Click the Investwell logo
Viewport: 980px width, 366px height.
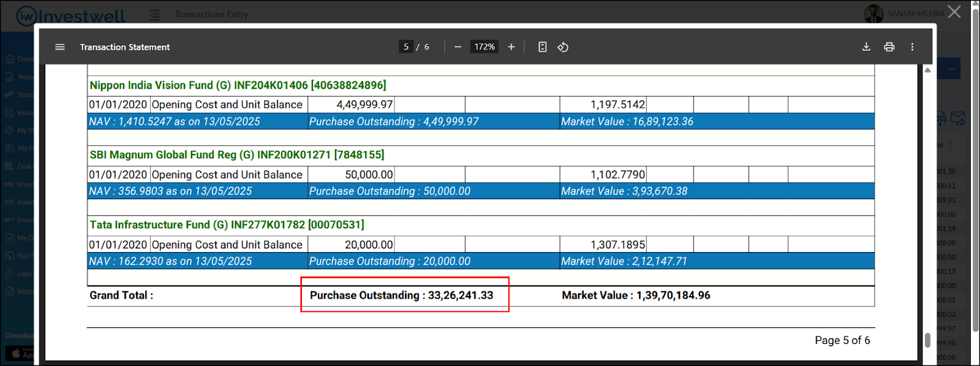click(70, 15)
